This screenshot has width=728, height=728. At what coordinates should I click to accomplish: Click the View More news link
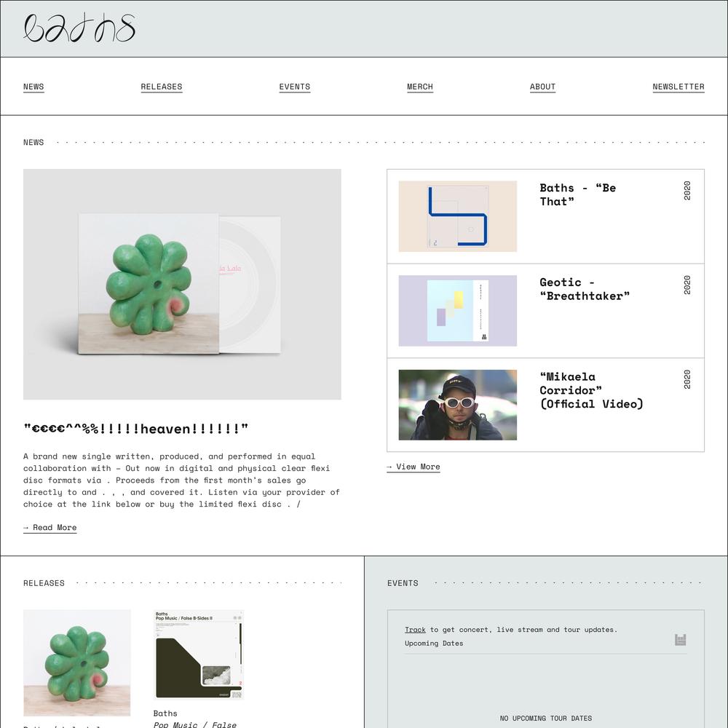[414, 467]
